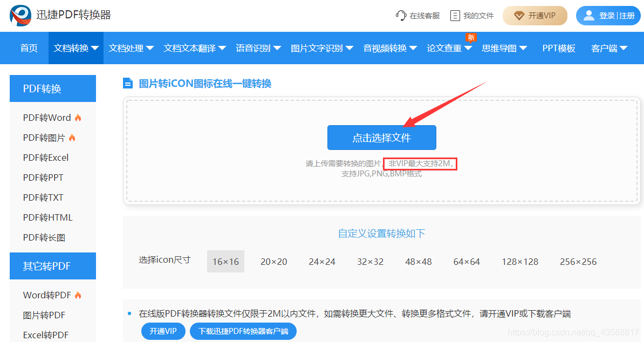Click the 开通VIP button in the header
Screen dimensions: 644x342
click(x=535, y=16)
